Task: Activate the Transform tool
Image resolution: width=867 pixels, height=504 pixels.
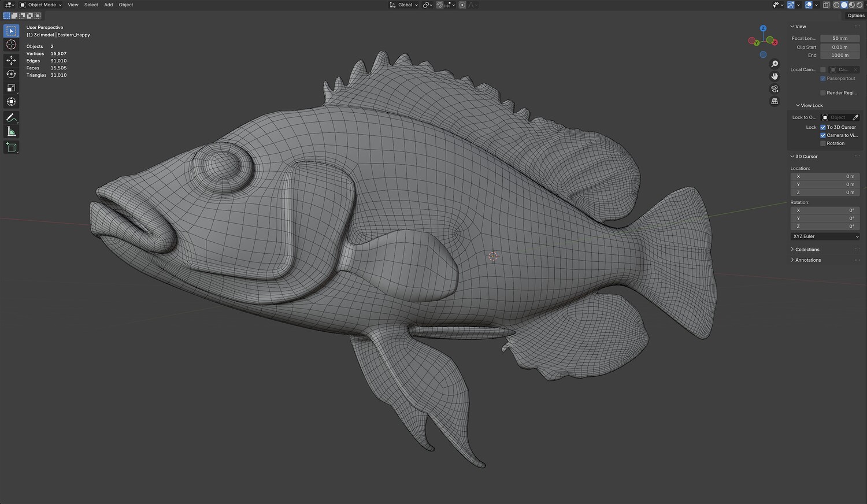Action: point(11,102)
